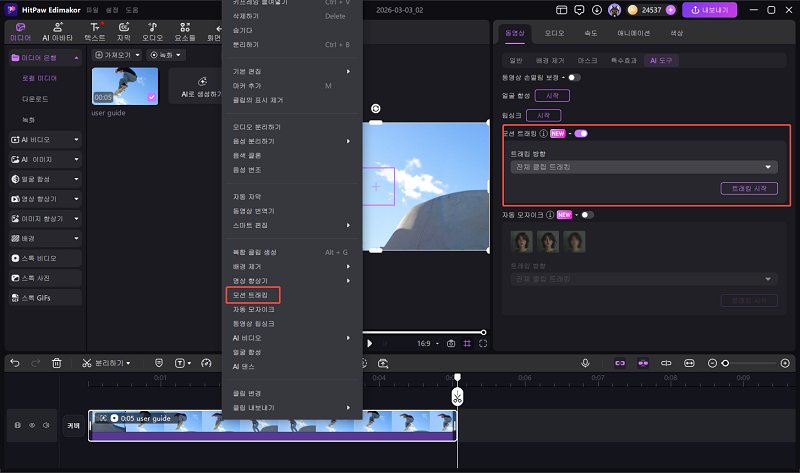Click the 트래킹 시작 start tracking button
800x473 pixels.
[x=749, y=188]
